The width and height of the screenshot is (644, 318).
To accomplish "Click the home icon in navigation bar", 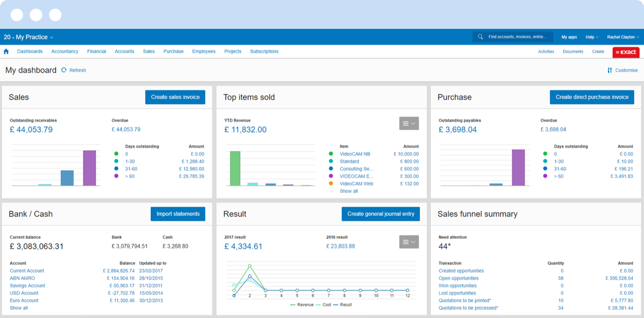I will coord(6,51).
